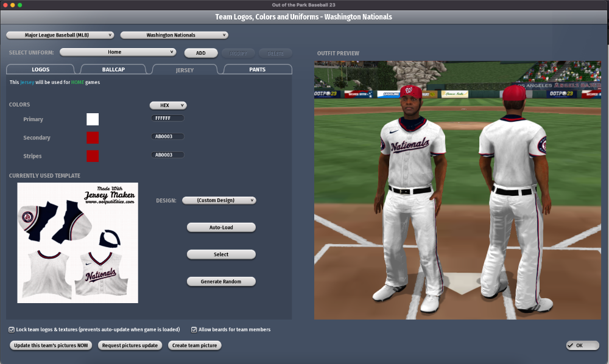609x364 pixels.
Task: Click the outfit preview image
Action: tap(457, 190)
